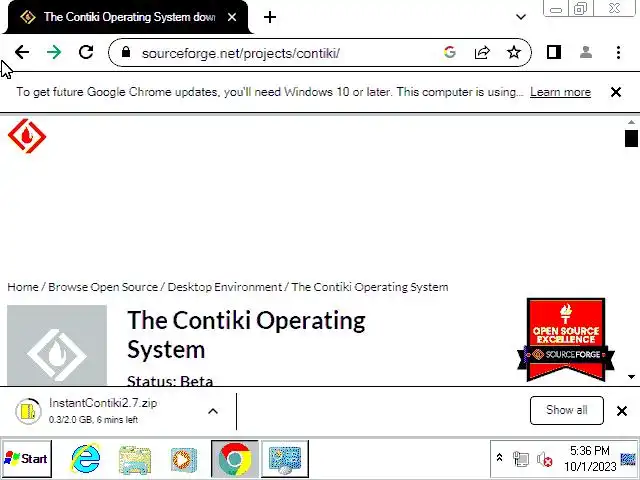Click the InstantContiki2.7.zip download progress icon

tap(28, 411)
